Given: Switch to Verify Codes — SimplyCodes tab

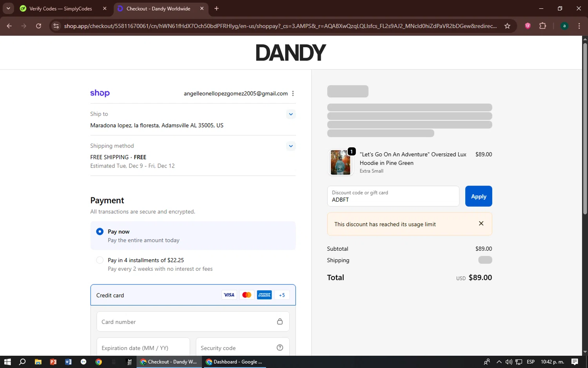Looking at the screenshot, I should pos(61,9).
